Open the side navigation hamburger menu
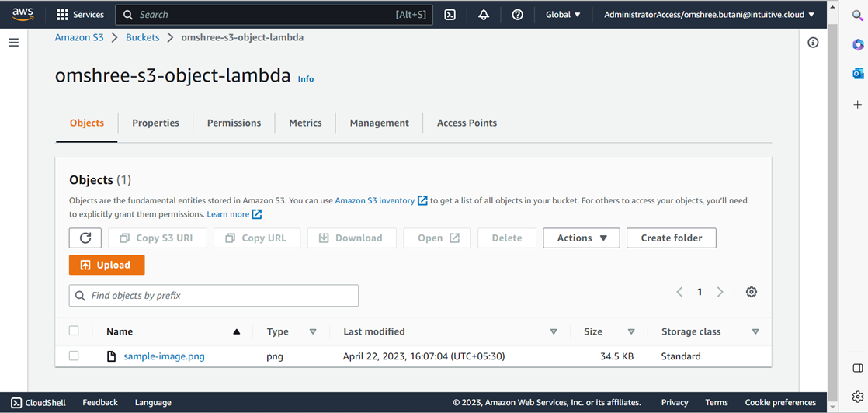This screenshot has height=413, width=868. 13,43
